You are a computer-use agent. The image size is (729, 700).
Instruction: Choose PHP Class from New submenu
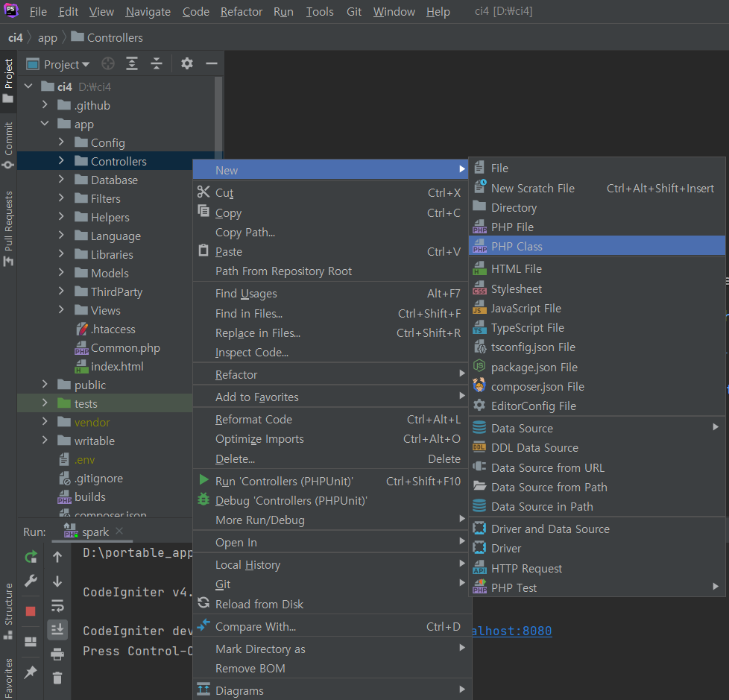tap(597, 247)
